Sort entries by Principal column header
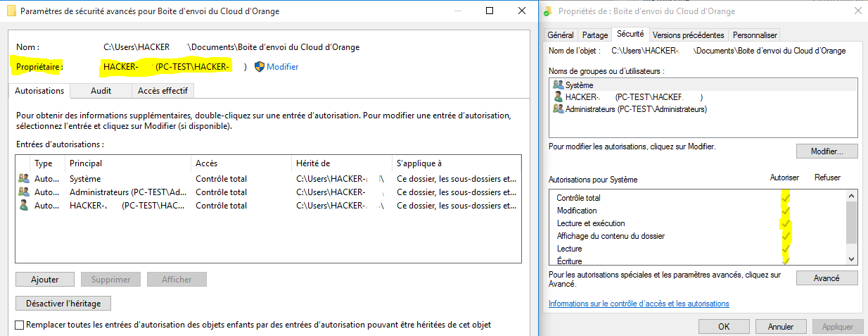 tap(128, 163)
